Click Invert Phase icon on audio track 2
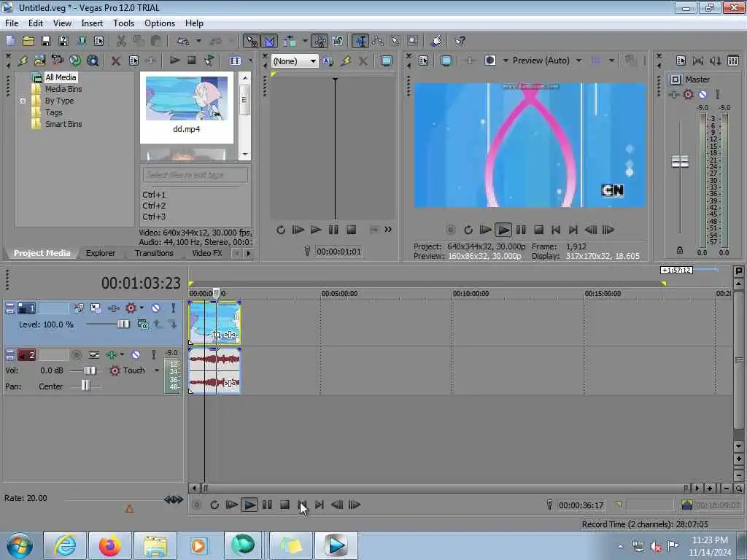The width and height of the screenshot is (747, 560). point(94,355)
